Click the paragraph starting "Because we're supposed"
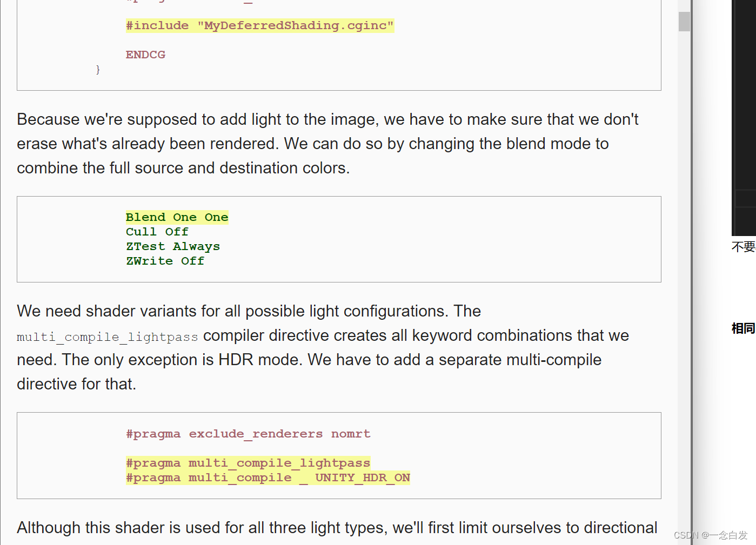 tap(327, 144)
